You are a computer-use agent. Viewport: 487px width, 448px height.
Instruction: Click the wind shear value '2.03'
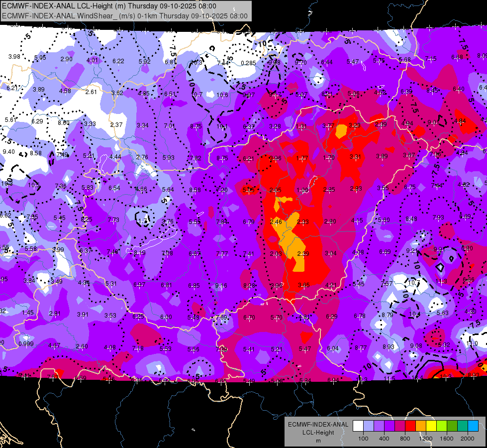coord(276,254)
